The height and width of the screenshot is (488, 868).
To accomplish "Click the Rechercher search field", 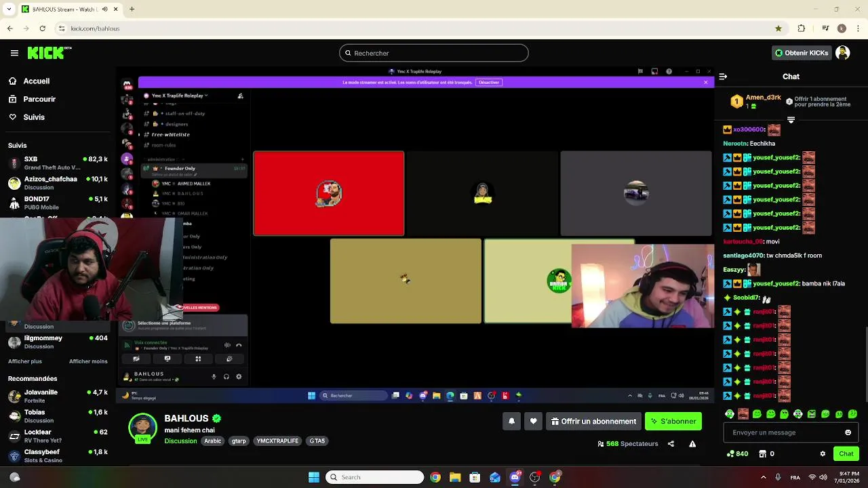I will click(x=434, y=53).
